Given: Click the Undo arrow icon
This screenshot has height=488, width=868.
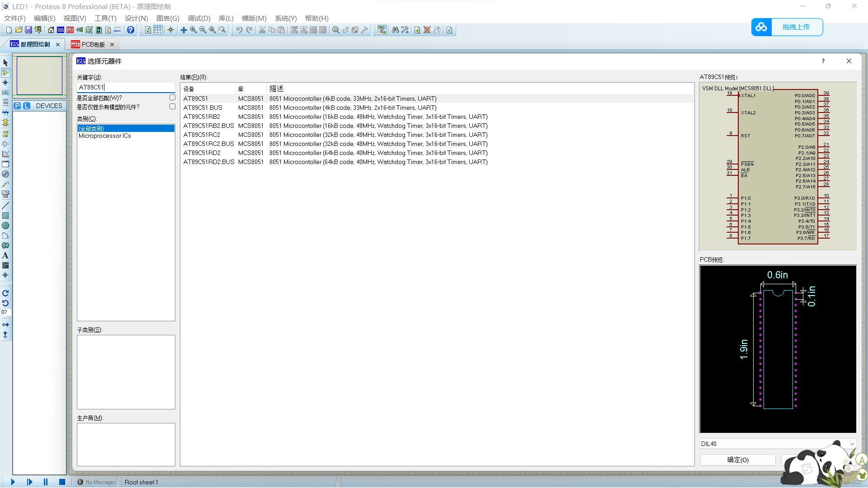Looking at the screenshot, I should pos(239,30).
